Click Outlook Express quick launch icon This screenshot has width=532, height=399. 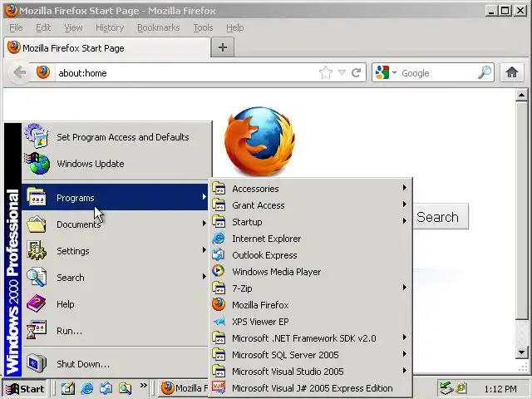coord(106,388)
